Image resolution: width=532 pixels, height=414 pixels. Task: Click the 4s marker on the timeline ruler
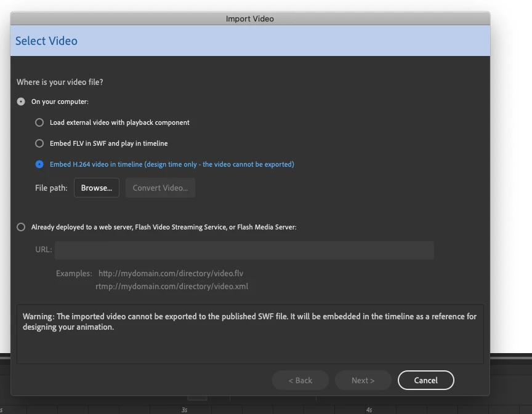(x=369, y=410)
